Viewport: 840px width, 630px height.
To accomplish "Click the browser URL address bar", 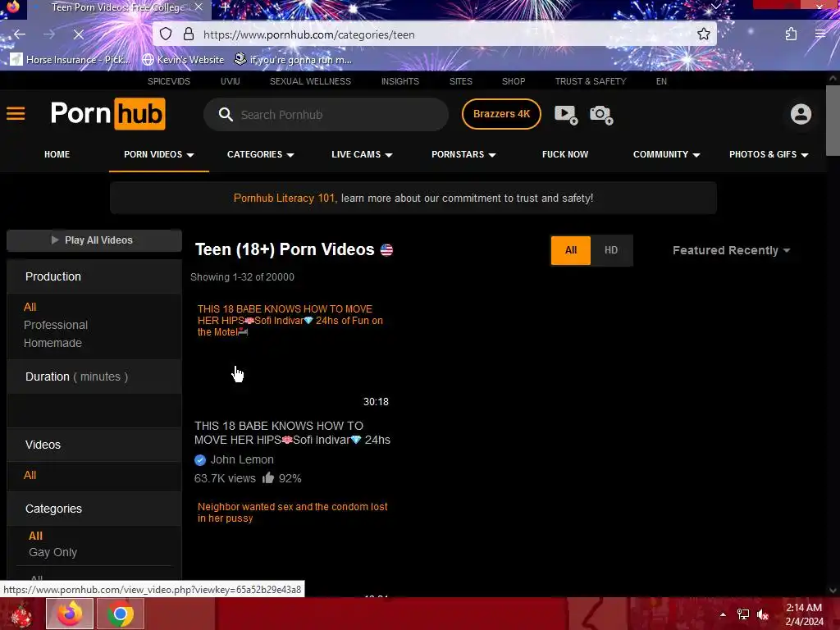I will click(435, 34).
